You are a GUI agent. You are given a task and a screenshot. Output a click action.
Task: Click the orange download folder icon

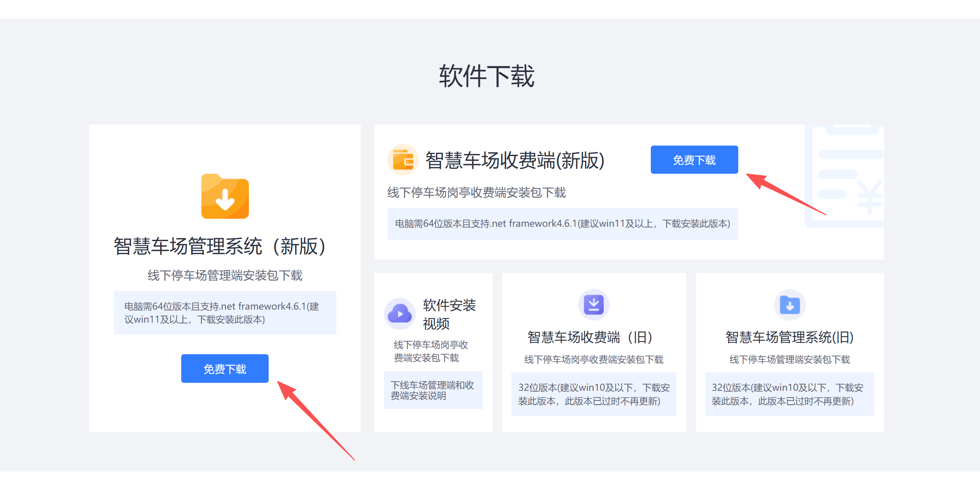(x=225, y=196)
